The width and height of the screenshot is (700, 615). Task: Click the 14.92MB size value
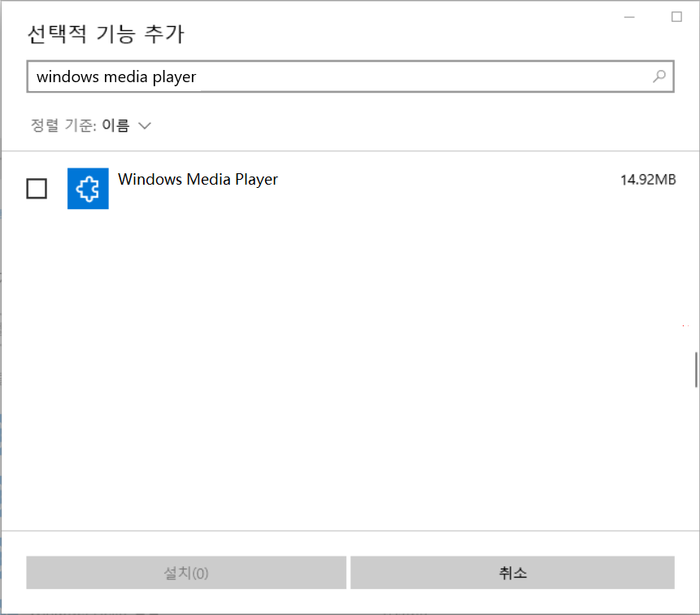[x=648, y=180]
